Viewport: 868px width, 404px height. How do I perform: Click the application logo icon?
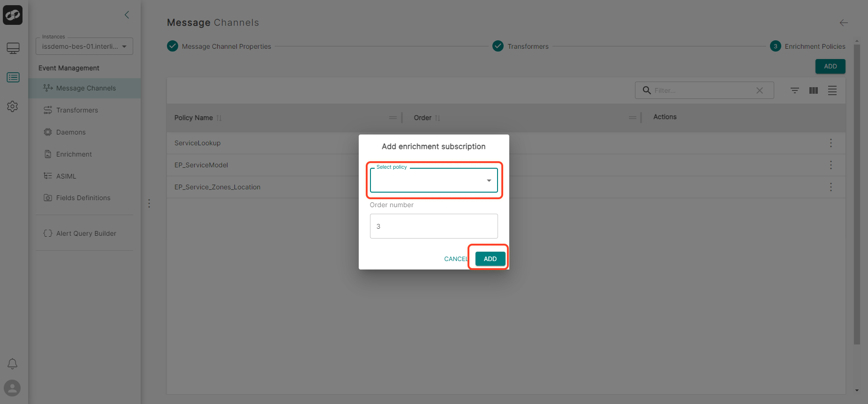click(x=13, y=15)
